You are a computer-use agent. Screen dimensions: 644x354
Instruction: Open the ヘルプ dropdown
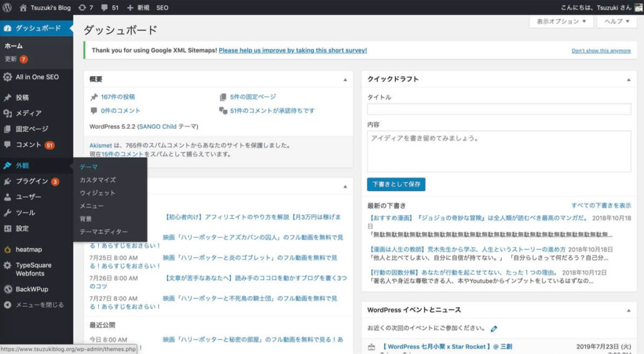(x=617, y=21)
